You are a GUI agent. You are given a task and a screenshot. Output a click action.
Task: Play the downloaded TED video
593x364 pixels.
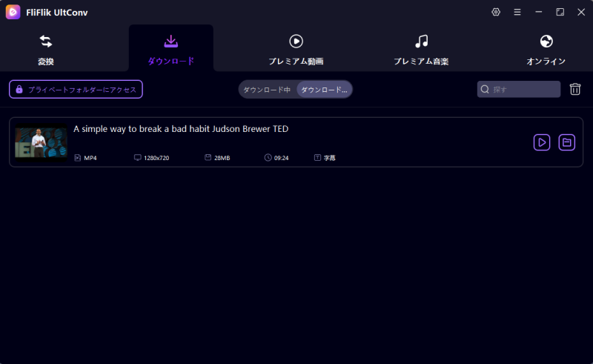pos(542,142)
